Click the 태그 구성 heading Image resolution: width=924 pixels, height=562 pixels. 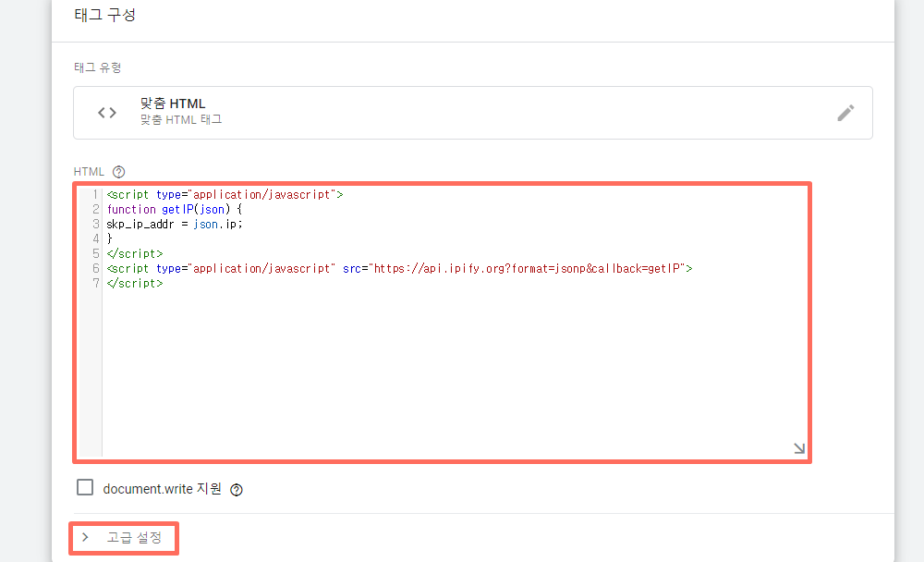point(105,15)
